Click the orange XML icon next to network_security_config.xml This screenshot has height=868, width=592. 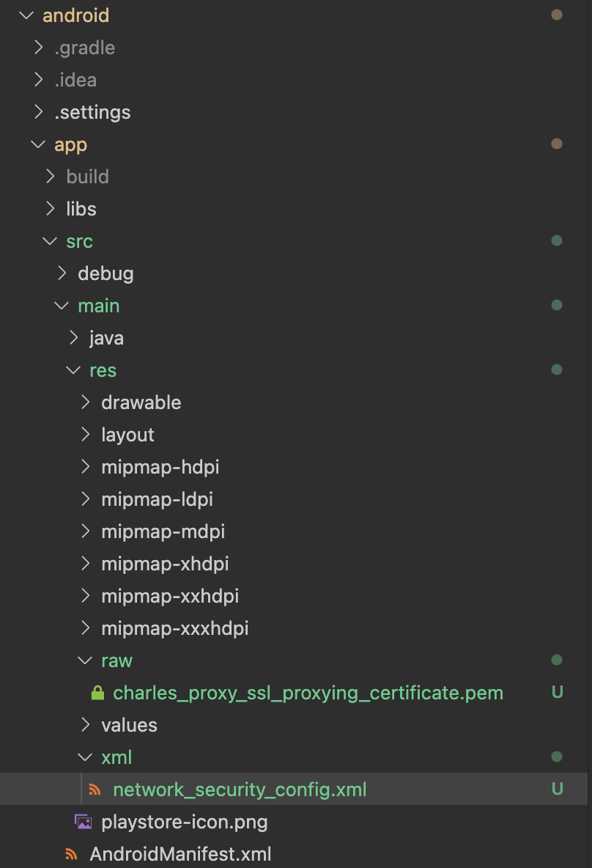pyautogui.click(x=95, y=790)
